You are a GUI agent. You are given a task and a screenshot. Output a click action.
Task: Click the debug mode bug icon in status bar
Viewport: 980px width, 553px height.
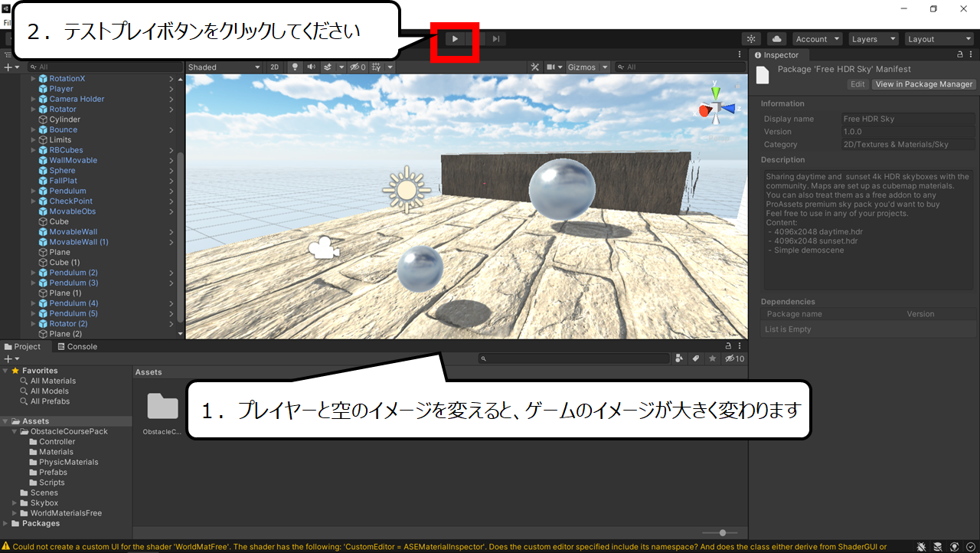[922, 547]
